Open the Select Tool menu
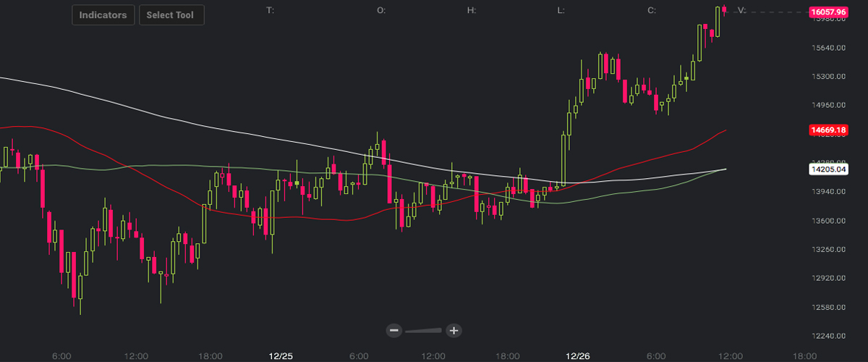Viewport: 868px width, 362px height. point(171,15)
